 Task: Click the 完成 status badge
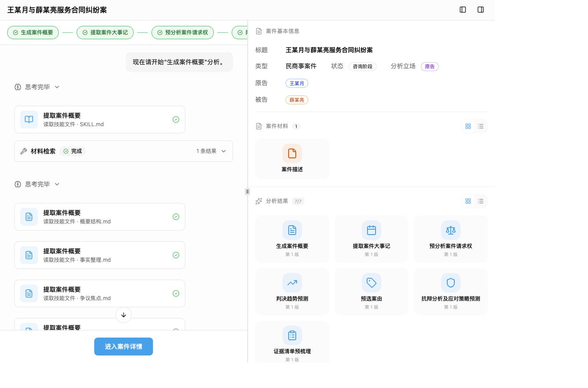73,151
